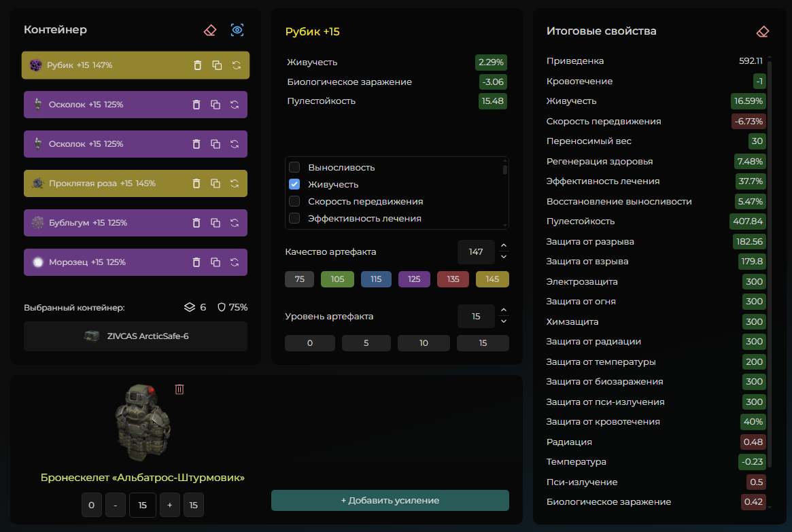Click the Добавить усиление button
The image size is (792, 532).
coord(390,500)
